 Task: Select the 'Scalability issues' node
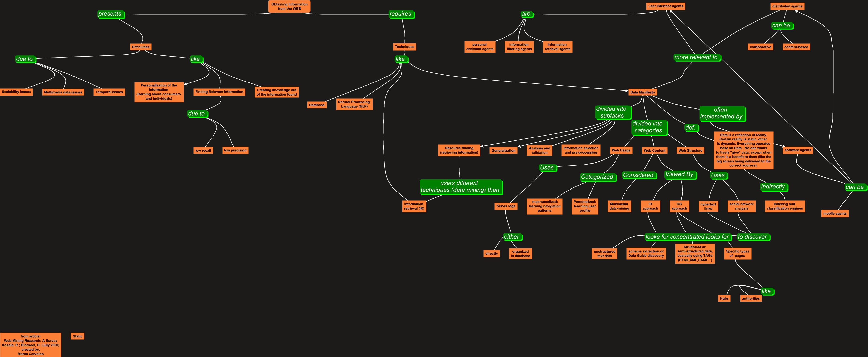point(16,92)
